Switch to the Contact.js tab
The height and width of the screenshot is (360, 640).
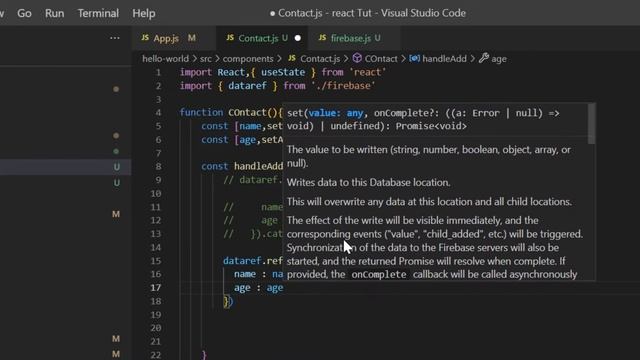tap(262, 38)
